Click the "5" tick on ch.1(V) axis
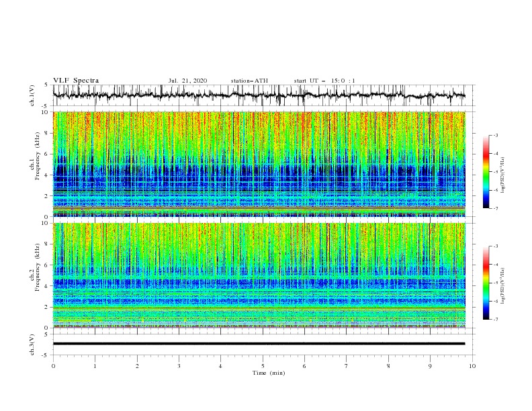 pyautogui.click(x=46, y=85)
